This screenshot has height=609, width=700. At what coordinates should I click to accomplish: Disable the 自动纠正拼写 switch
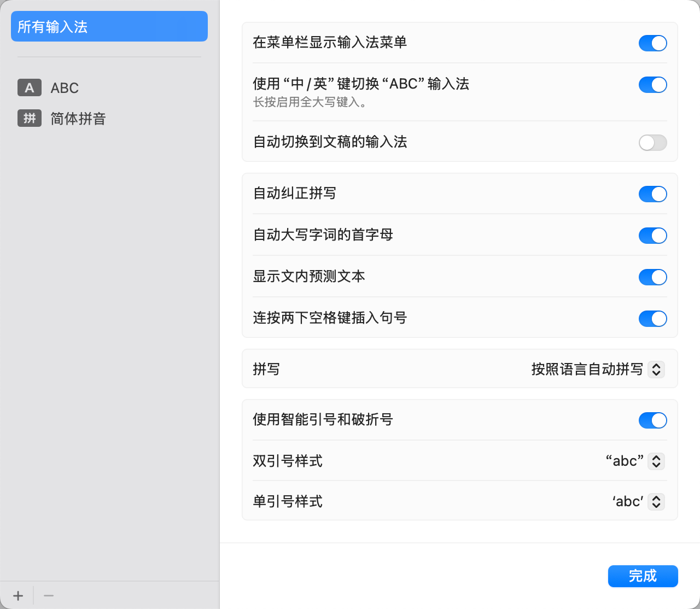click(652, 194)
